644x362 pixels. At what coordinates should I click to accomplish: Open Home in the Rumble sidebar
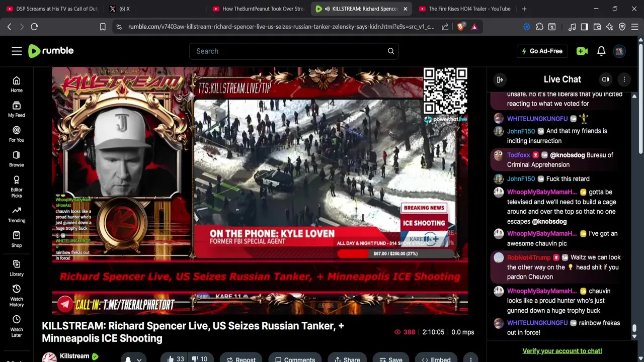[x=17, y=84]
